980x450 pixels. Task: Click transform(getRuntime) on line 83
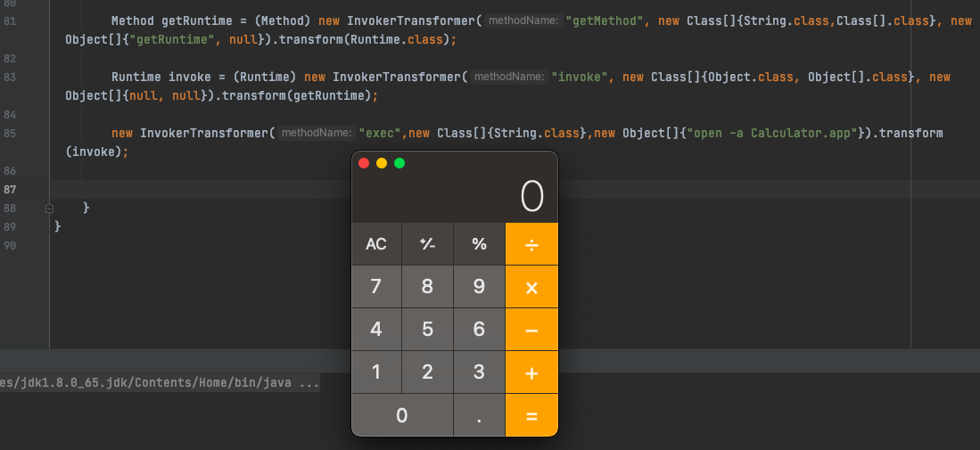(297, 96)
